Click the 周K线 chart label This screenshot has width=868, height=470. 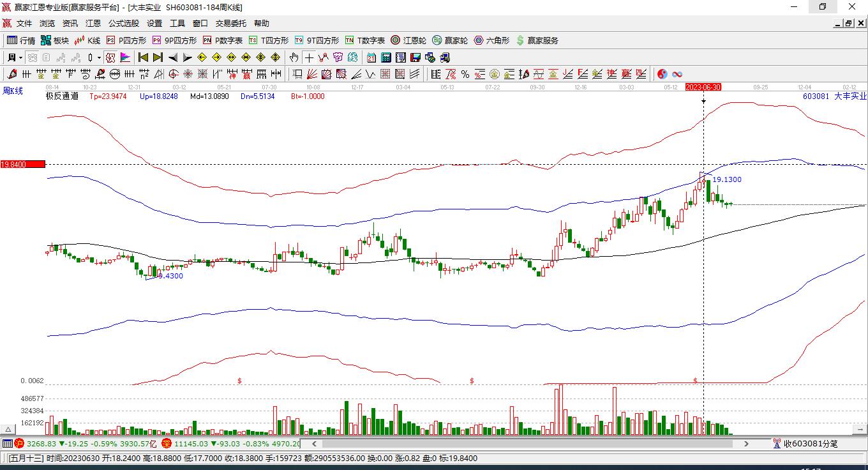[13, 91]
